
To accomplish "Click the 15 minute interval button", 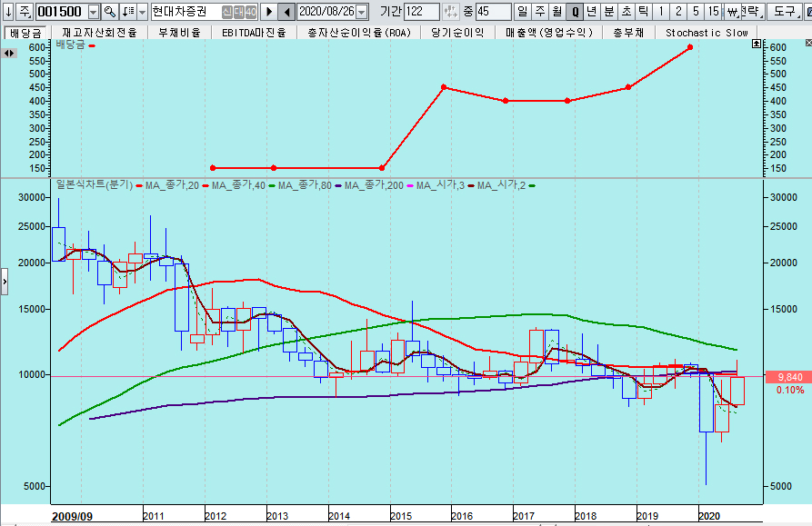I will coord(714,12).
